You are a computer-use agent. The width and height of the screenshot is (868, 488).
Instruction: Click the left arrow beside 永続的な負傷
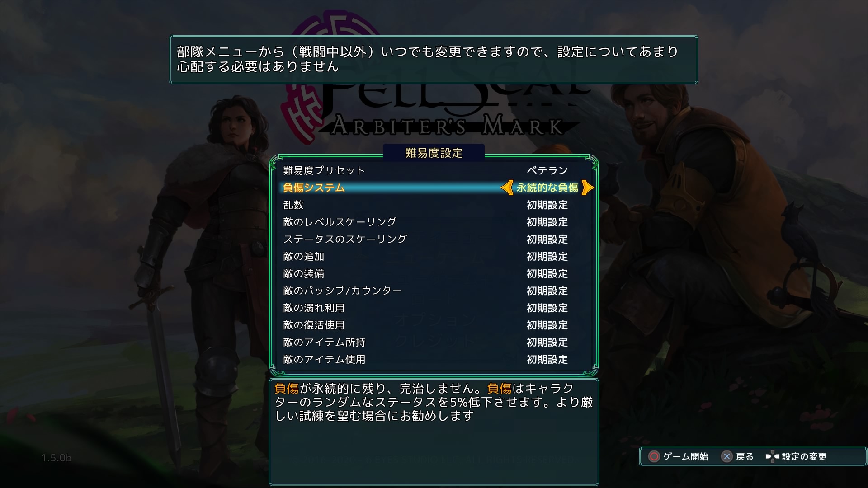tap(507, 188)
